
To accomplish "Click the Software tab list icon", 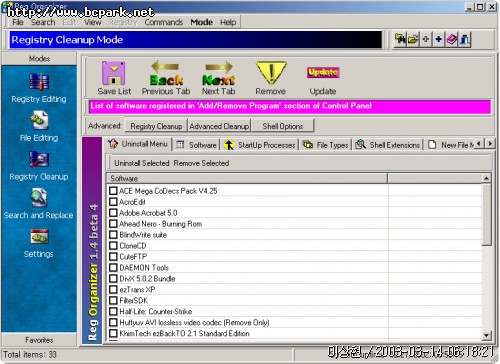I will (x=180, y=144).
